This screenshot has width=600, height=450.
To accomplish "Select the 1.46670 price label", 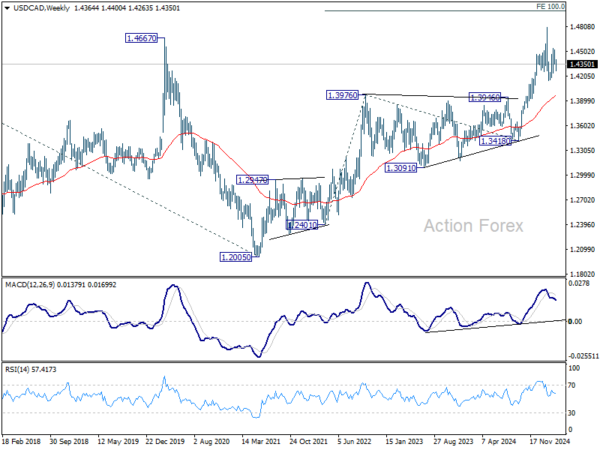I will pos(142,38).
